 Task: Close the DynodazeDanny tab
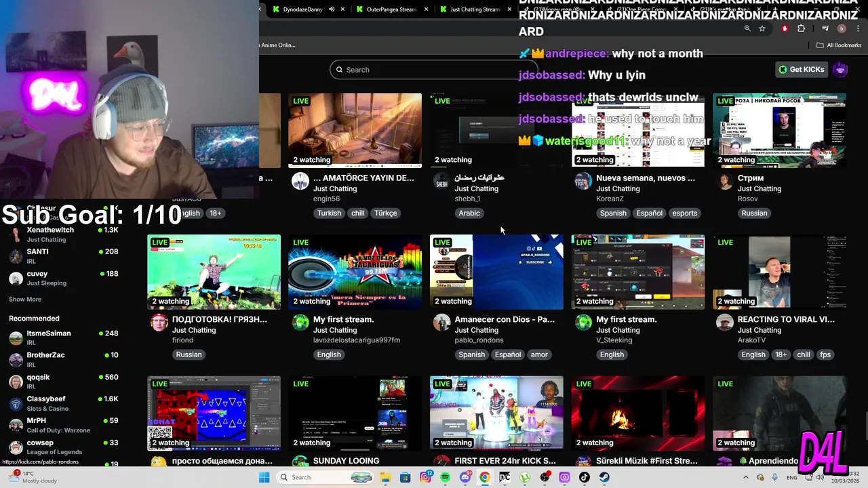(x=343, y=9)
